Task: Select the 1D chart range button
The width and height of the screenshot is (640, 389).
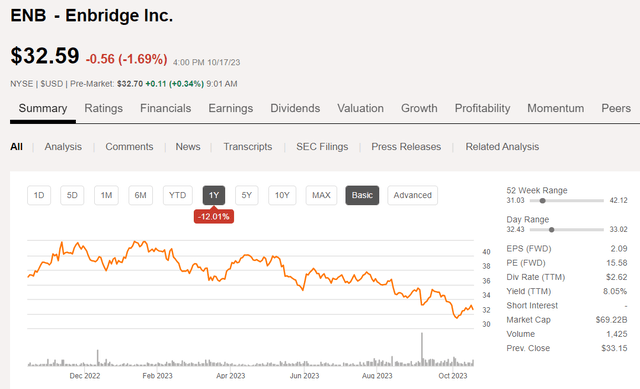Action: tap(39, 195)
